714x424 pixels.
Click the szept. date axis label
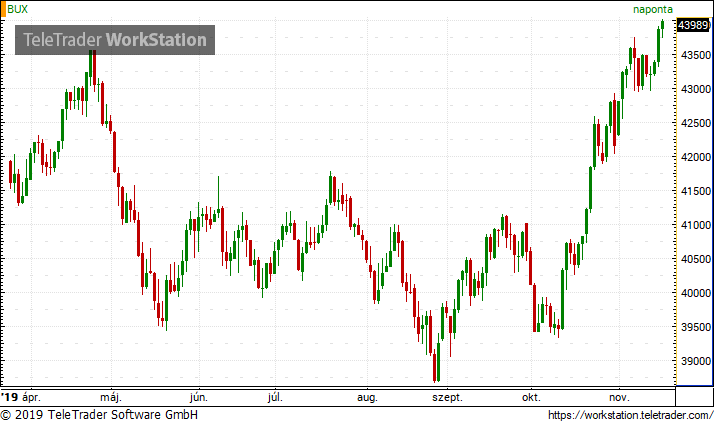click(x=447, y=398)
